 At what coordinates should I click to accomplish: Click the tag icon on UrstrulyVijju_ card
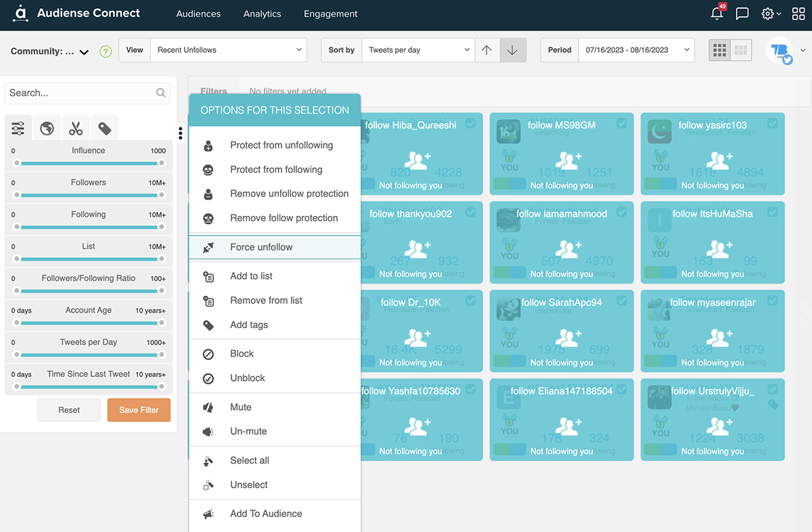(773, 404)
